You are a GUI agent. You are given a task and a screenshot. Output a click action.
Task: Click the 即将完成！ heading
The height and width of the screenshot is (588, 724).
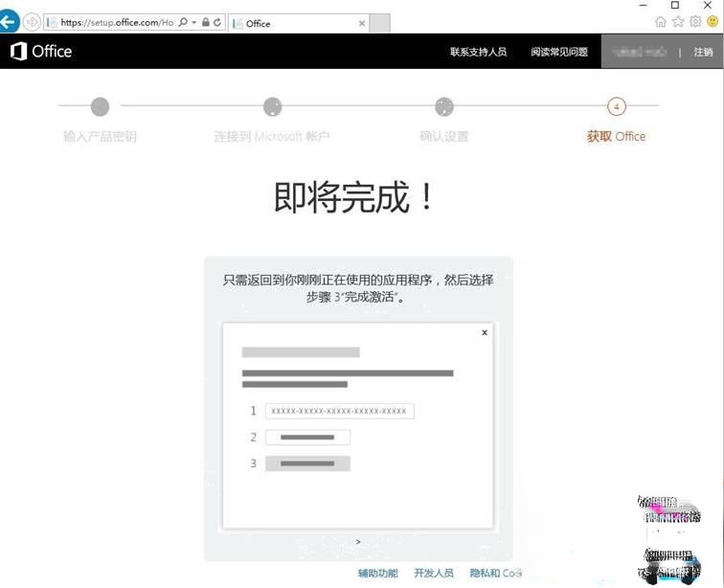[x=353, y=197]
